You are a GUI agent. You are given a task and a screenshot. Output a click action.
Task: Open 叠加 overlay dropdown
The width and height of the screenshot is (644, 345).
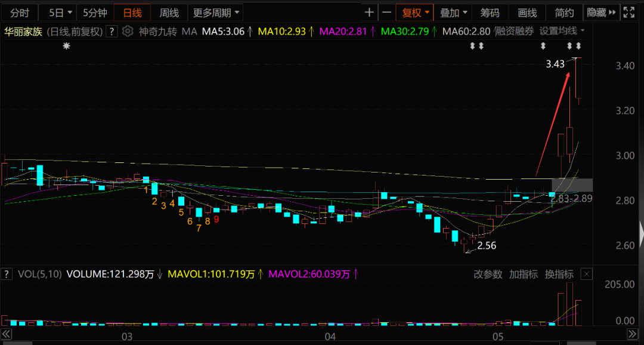pos(453,13)
